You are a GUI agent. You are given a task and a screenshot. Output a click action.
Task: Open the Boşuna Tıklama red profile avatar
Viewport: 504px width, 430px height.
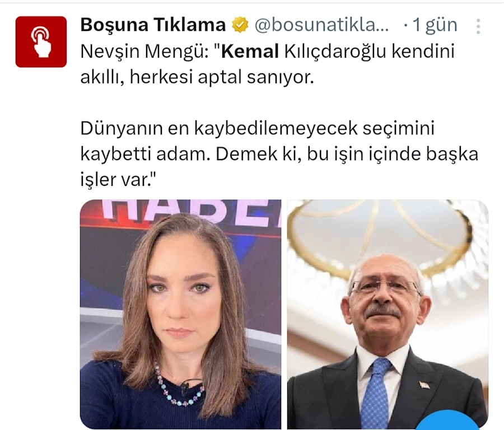point(41,42)
